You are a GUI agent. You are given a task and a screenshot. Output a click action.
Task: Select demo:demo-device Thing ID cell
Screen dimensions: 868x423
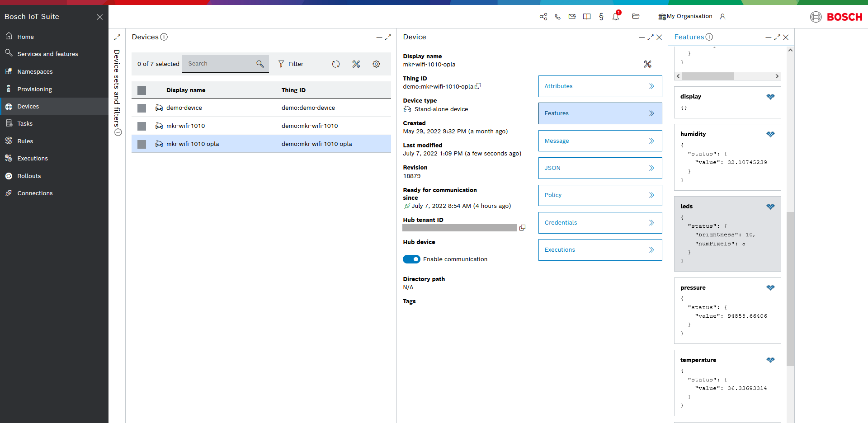pyautogui.click(x=308, y=108)
